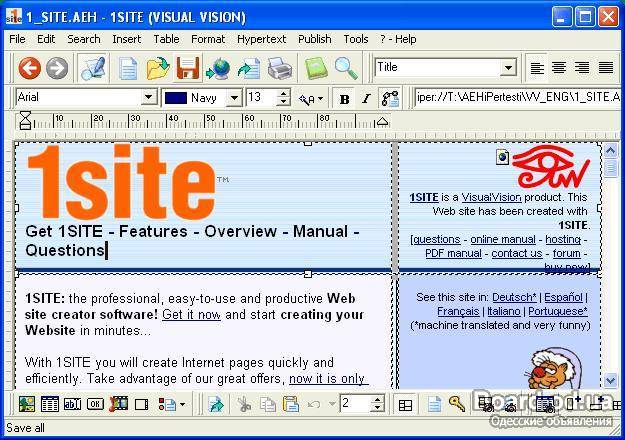
Task: Open the Arial font dropdown
Action: coord(148,98)
